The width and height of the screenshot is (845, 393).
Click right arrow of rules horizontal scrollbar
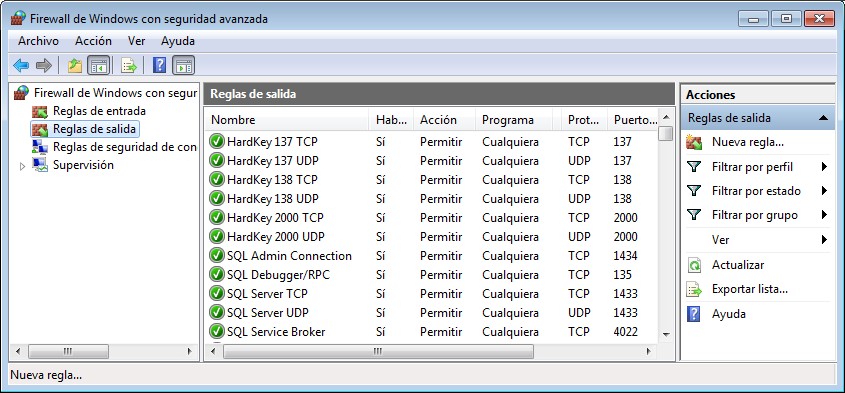pyautogui.click(x=649, y=351)
